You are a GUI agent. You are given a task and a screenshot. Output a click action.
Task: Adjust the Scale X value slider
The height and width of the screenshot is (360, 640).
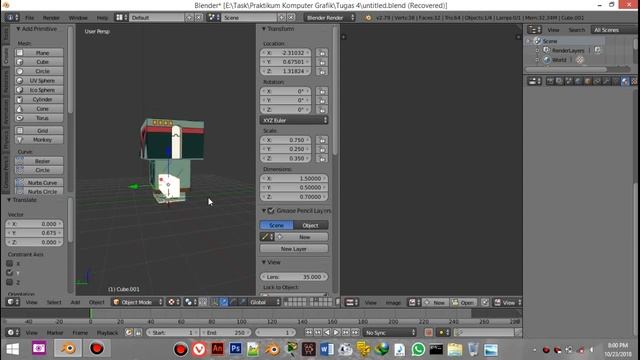point(286,140)
